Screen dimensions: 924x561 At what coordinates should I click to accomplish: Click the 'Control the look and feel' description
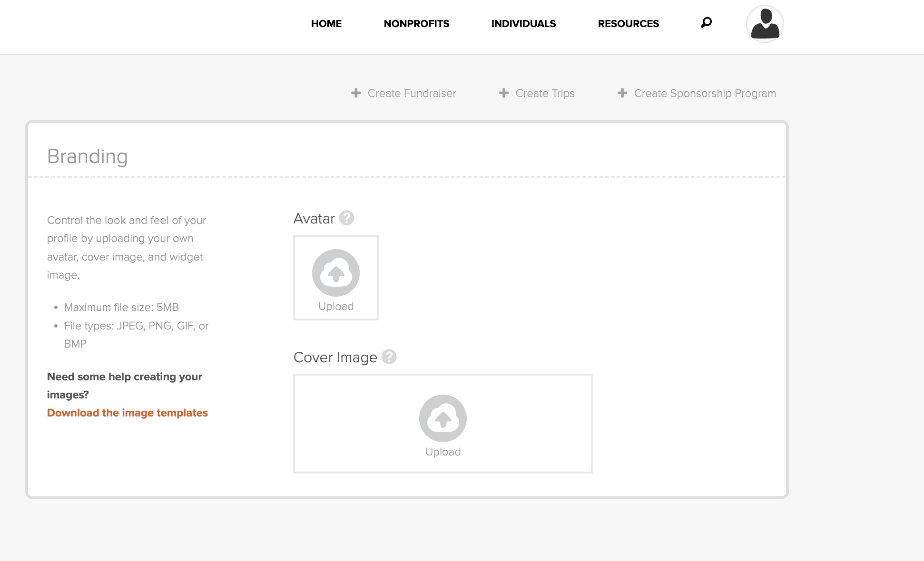(x=127, y=248)
